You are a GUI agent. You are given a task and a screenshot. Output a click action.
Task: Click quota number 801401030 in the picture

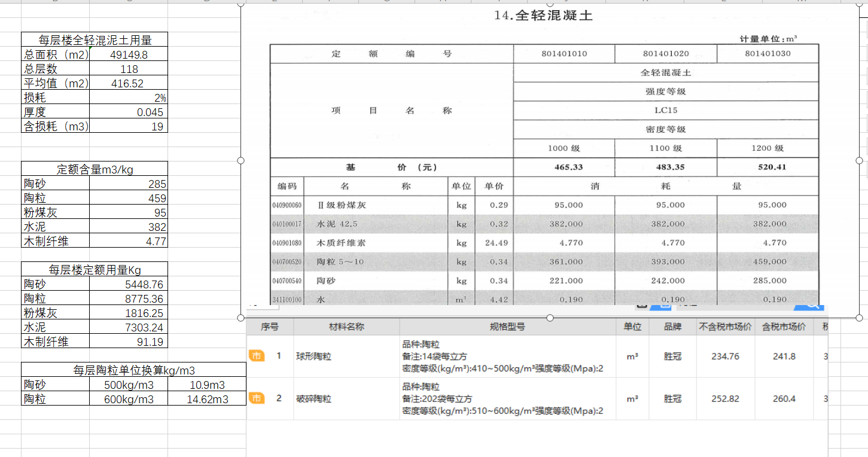pos(768,54)
